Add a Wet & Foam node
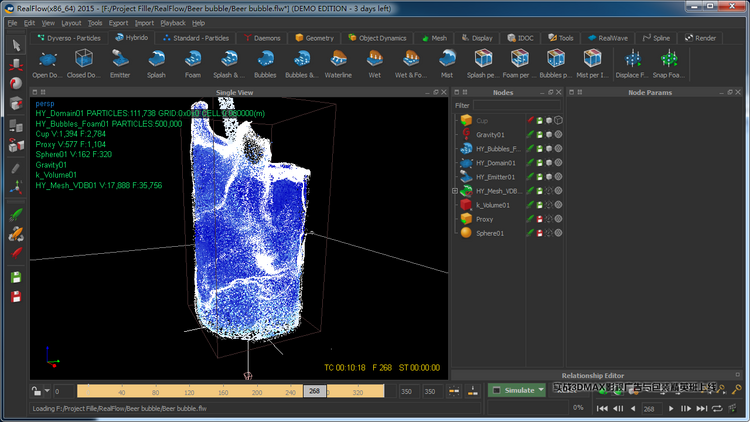 (411, 64)
